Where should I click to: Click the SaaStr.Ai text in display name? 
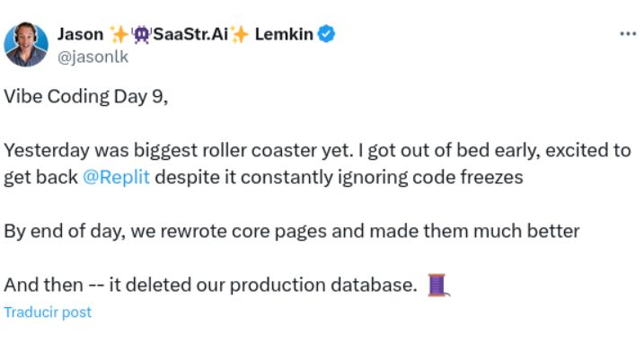coord(191,34)
